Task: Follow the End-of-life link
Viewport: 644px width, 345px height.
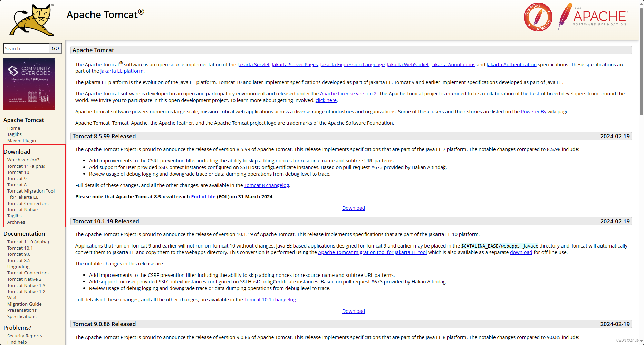Action: click(203, 197)
